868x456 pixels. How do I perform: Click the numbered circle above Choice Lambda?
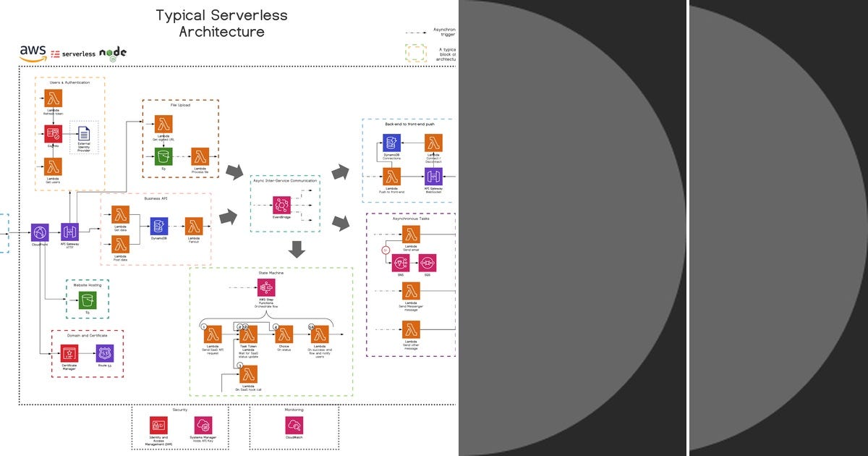[x=276, y=327]
